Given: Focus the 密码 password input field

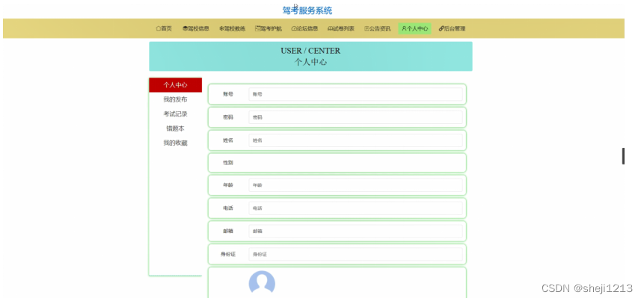Looking at the screenshot, I should point(355,117).
